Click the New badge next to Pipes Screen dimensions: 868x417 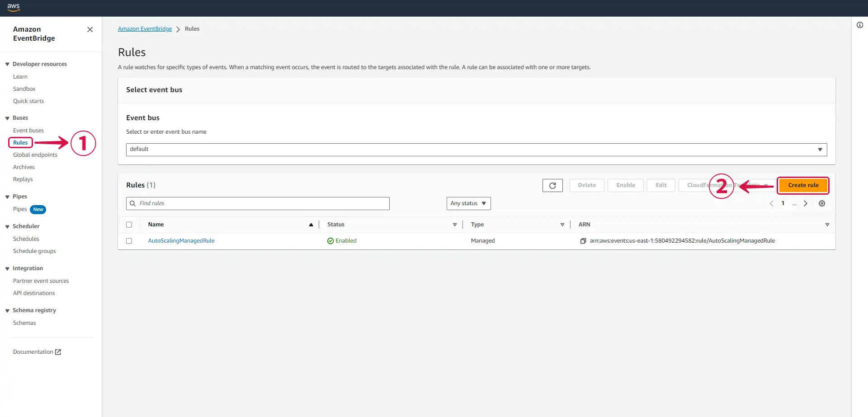tap(38, 210)
